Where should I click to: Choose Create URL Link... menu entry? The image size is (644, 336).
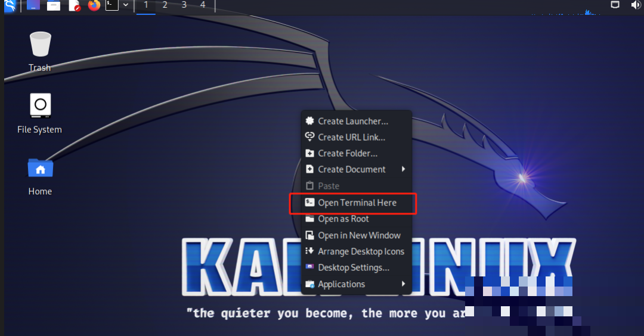point(357,138)
